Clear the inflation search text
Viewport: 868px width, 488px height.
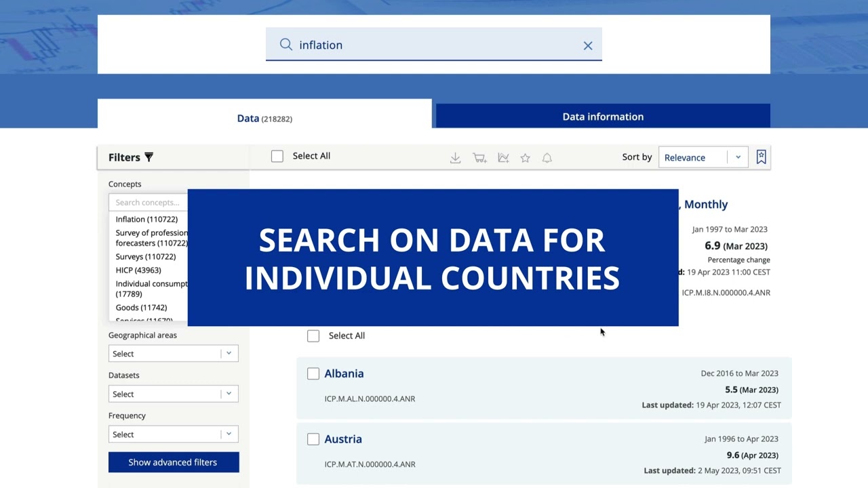pos(588,45)
